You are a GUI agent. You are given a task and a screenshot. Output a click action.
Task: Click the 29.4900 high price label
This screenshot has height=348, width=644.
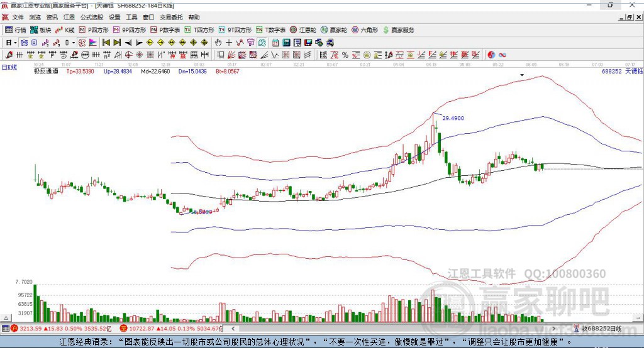[x=453, y=117]
